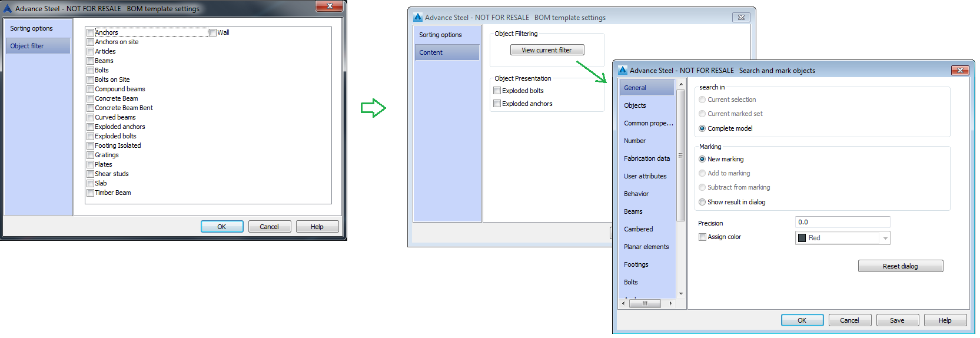980x338 pixels.
Task: Click Help in the left BOM window
Action: (x=317, y=227)
